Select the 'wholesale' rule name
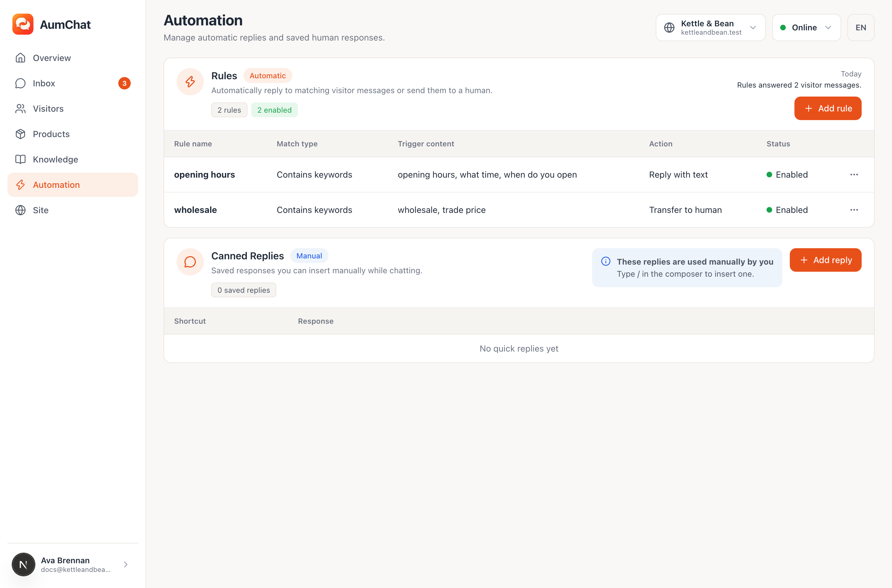Viewport: 892px width, 588px height. click(195, 210)
